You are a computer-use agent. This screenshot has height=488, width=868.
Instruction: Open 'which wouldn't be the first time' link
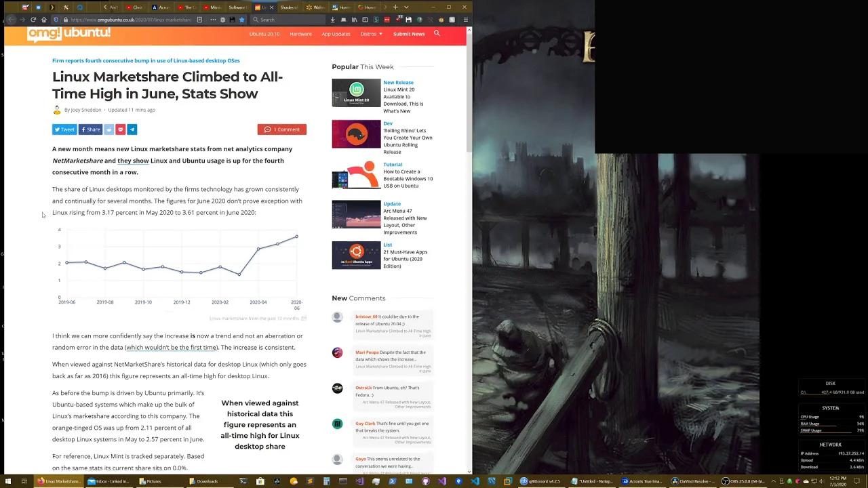click(171, 348)
